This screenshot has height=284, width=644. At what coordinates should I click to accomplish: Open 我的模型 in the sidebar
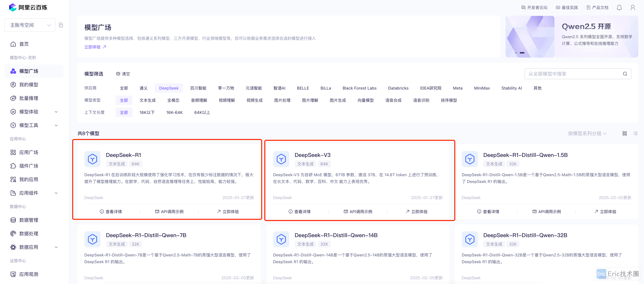point(34,85)
